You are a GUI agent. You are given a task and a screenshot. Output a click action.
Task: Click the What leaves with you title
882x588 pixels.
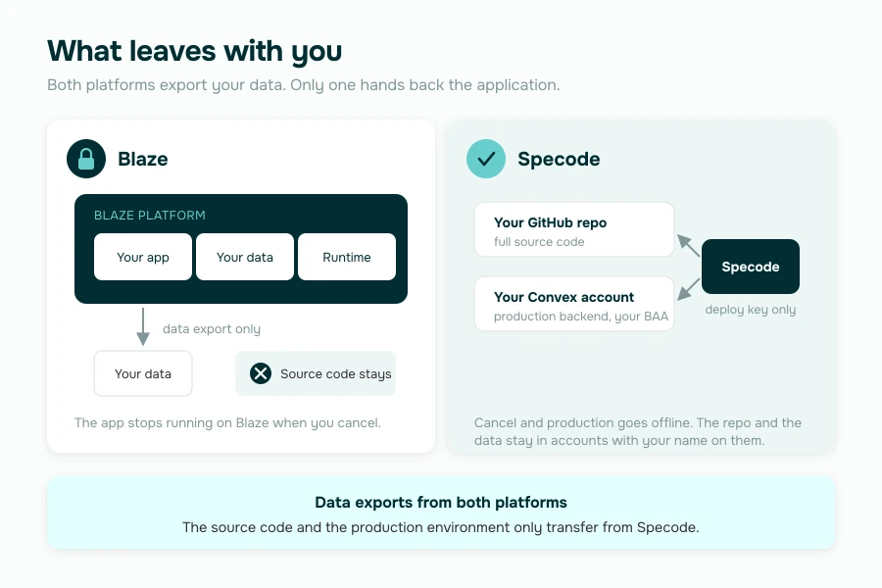195,52
